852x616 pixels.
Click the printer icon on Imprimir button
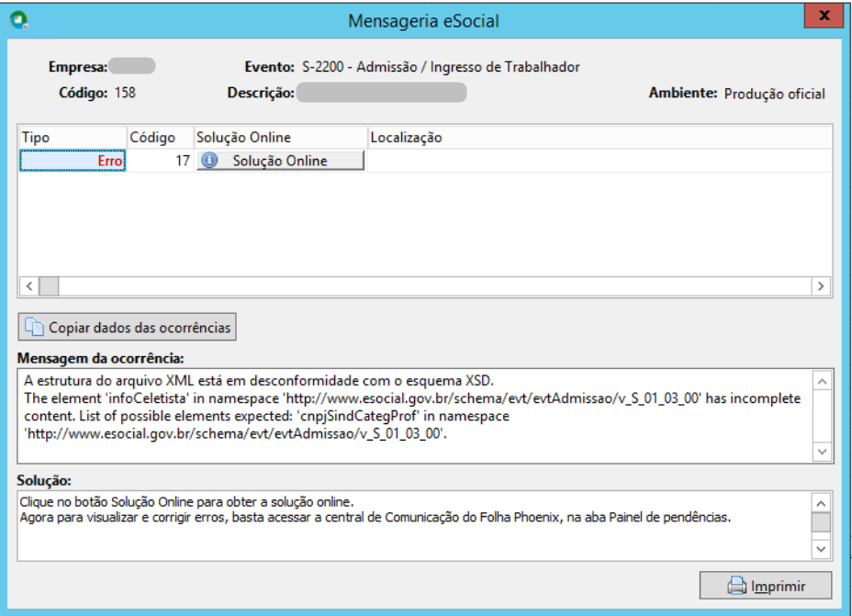737,586
